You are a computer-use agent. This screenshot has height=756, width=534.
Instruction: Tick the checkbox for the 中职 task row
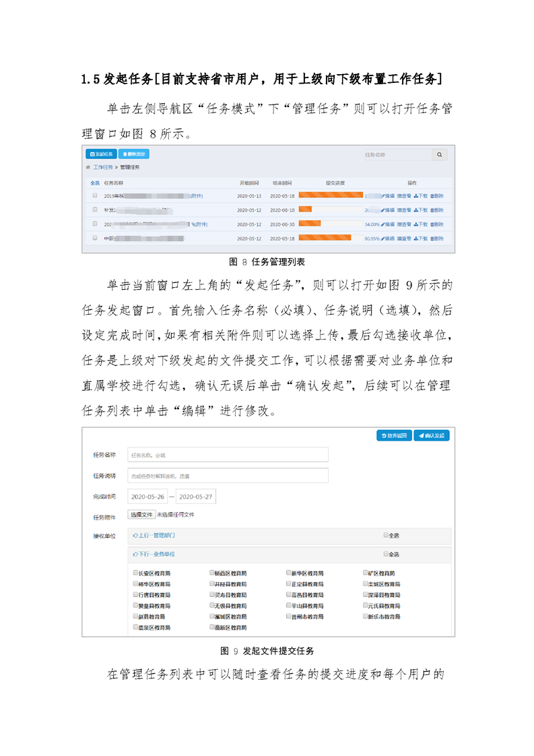point(95,238)
